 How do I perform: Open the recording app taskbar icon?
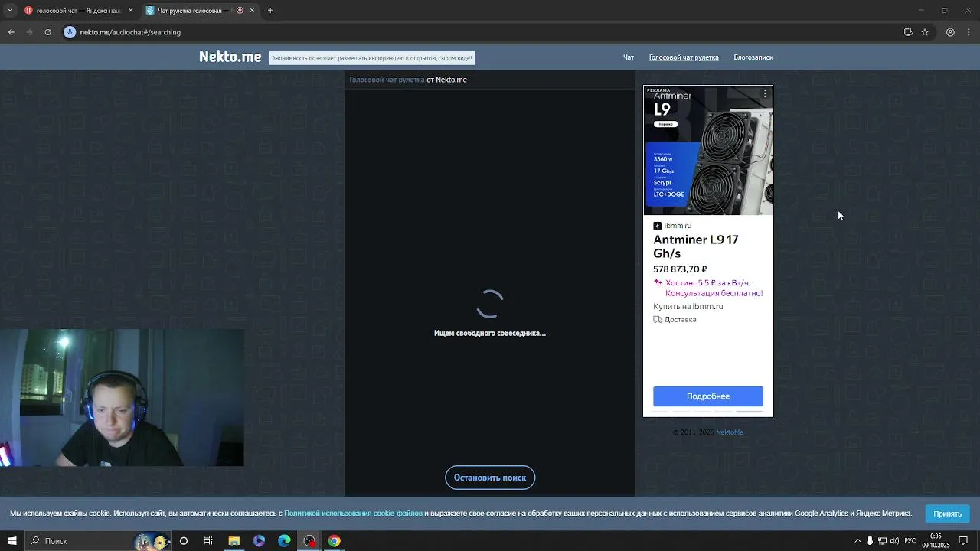[x=309, y=541]
